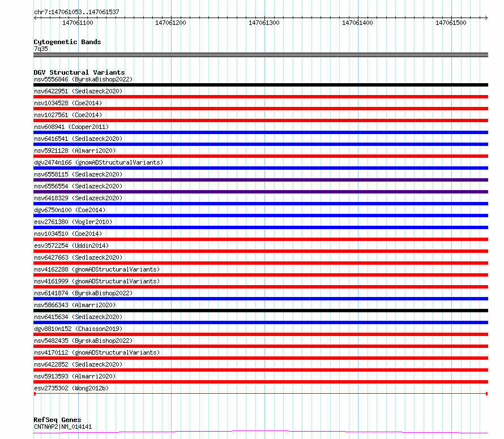Click nsv4162288 (gnomADStructuralVariants) label

coord(97,269)
